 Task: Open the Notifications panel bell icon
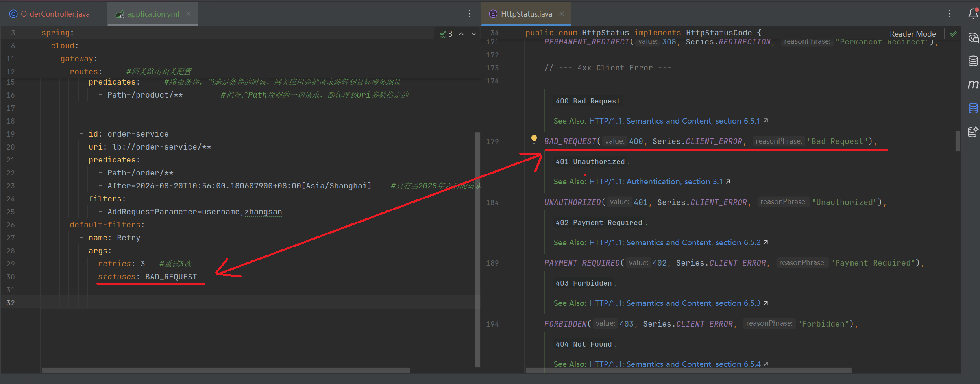tap(973, 14)
